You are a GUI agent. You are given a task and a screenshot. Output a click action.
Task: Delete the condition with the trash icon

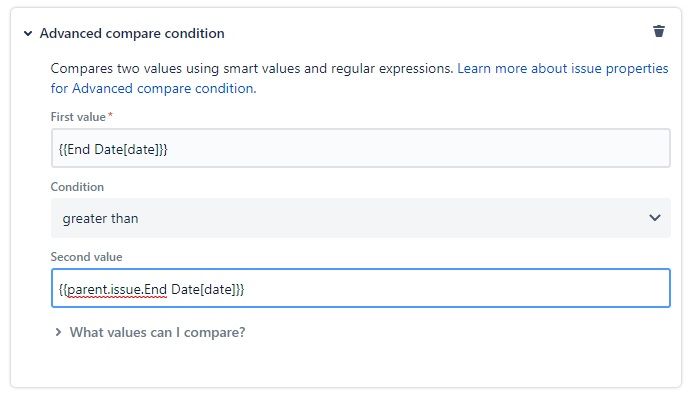659,31
